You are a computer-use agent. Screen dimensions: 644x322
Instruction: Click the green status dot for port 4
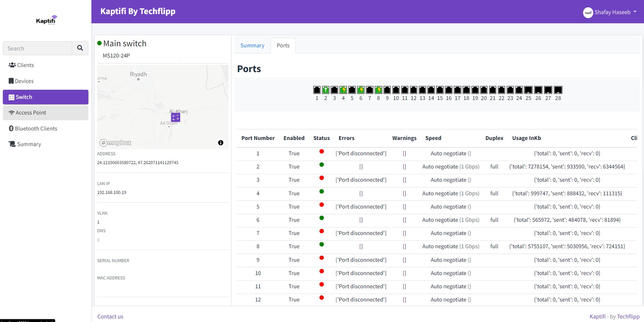[322, 191]
